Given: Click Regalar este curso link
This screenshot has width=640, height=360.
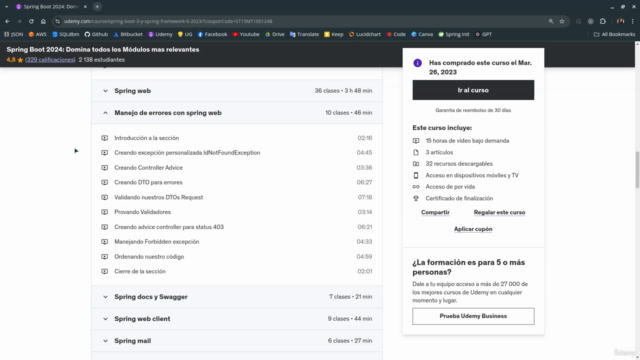Looking at the screenshot, I should [499, 212].
